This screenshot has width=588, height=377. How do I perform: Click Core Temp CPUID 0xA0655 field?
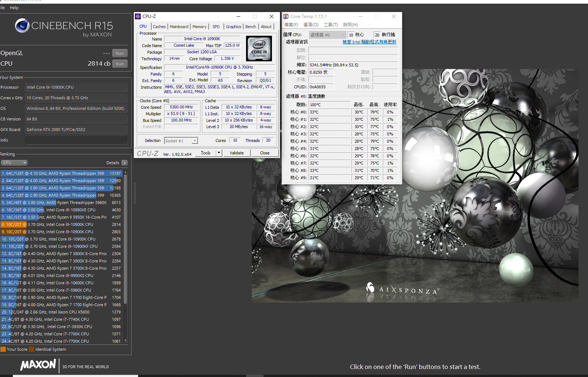point(321,87)
